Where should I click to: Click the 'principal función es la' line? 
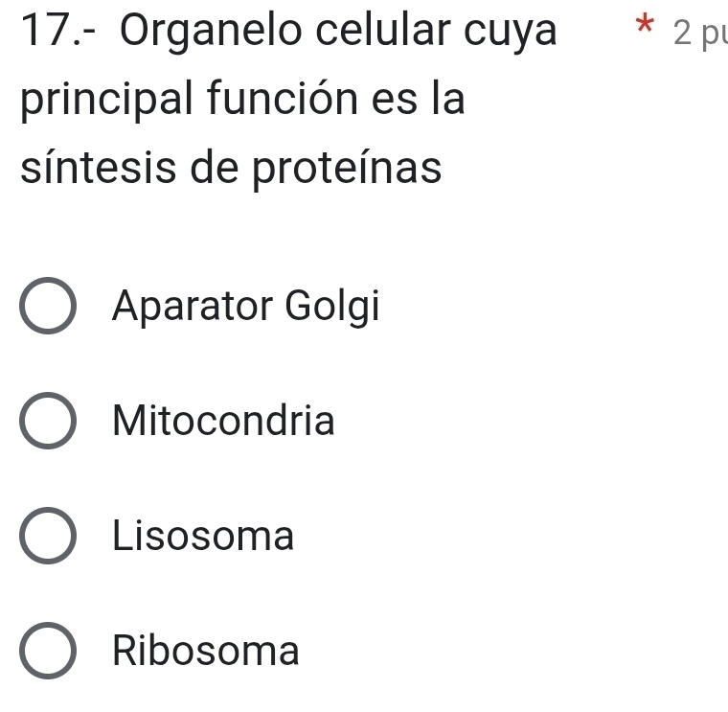pyautogui.click(x=241, y=100)
